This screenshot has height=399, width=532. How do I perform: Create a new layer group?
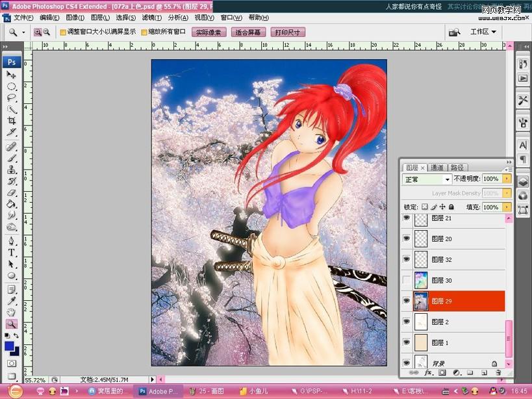tap(470, 372)
